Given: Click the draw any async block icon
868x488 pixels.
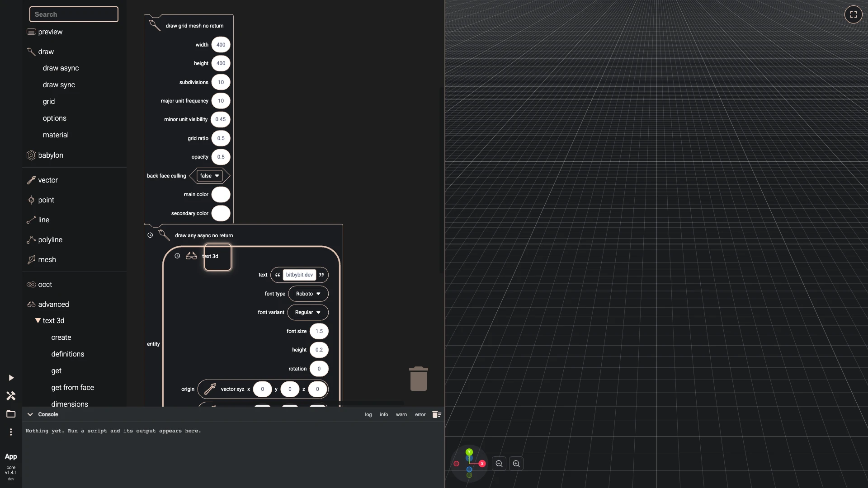Looking at the screenshot, I should pos(164,235).
